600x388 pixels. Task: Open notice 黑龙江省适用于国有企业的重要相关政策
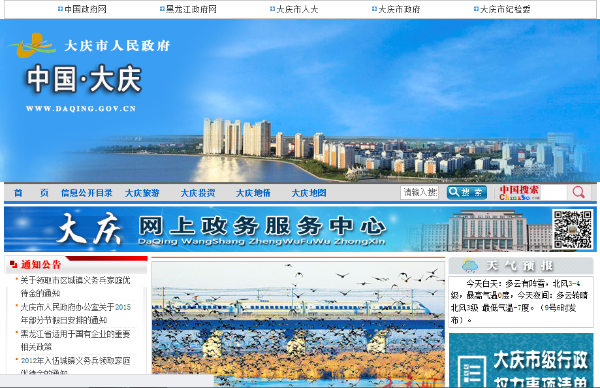75,340
